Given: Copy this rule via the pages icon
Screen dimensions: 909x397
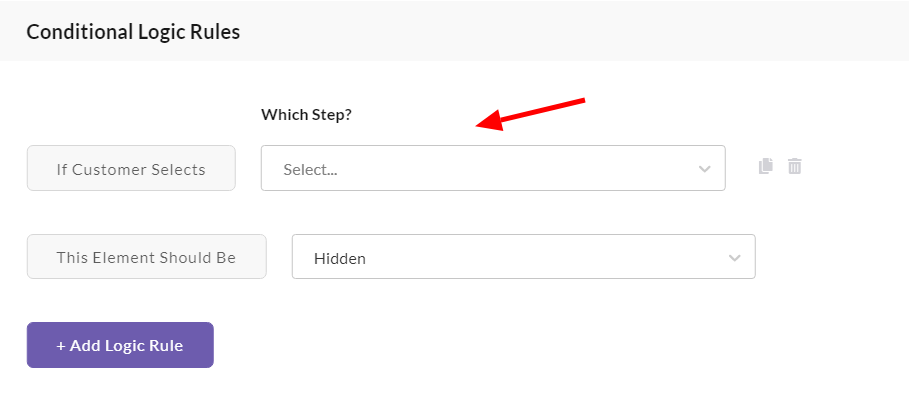Looking at the screenshot, I should (766, 166).
